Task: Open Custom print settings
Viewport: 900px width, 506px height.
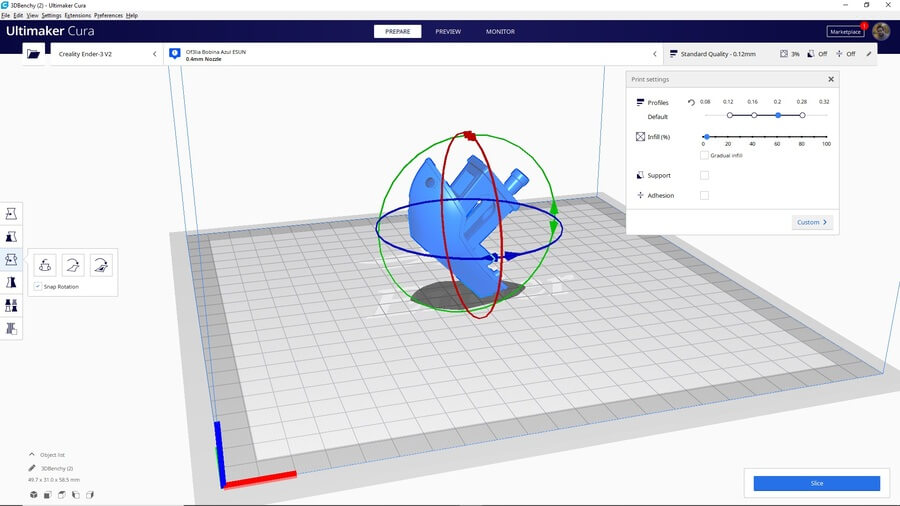Action: [812, 222]
